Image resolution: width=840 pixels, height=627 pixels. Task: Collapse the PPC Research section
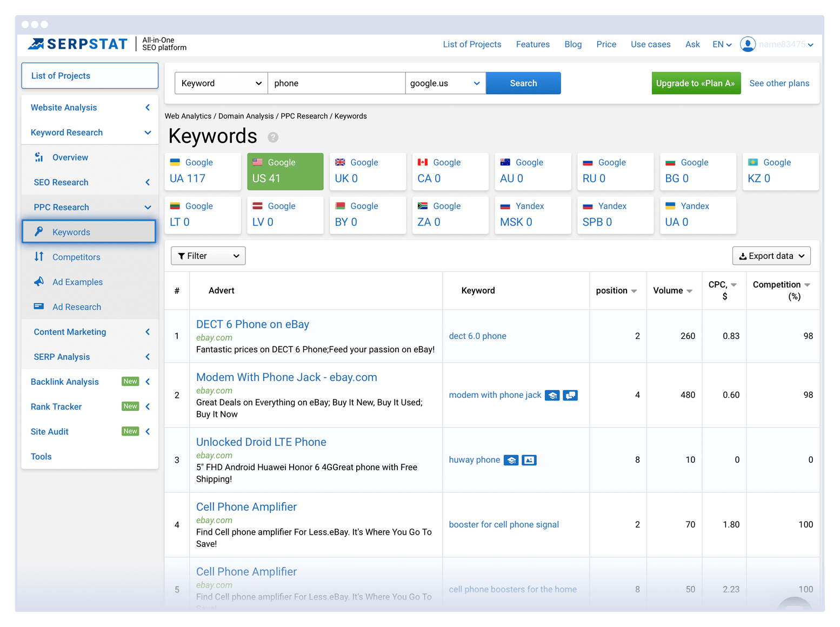tap(90, 207)
